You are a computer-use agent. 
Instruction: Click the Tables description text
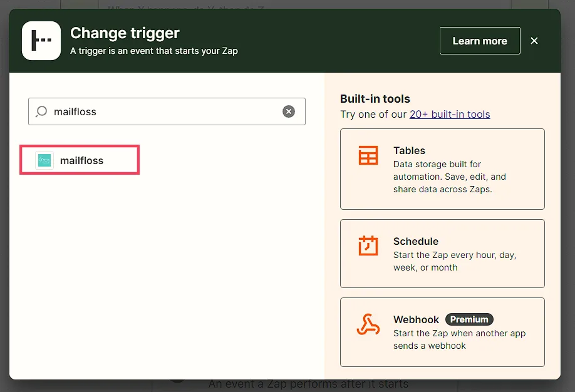(x=450, y=177)
